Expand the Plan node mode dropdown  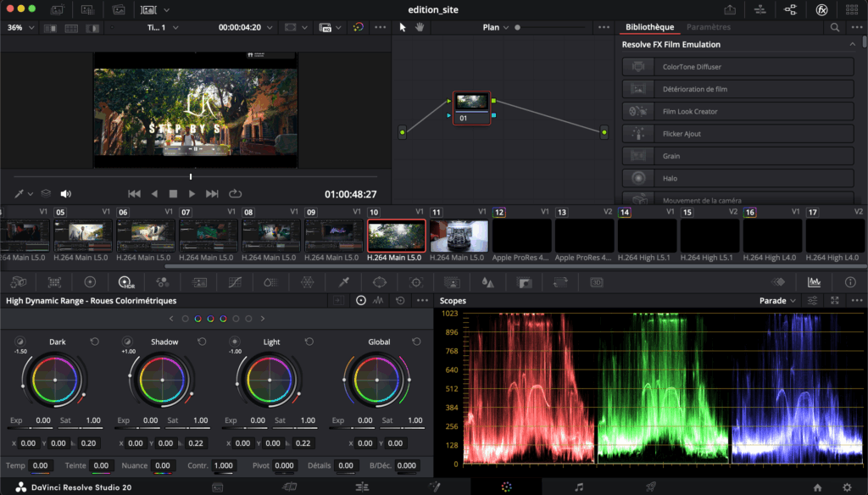(x=496, y=27)
